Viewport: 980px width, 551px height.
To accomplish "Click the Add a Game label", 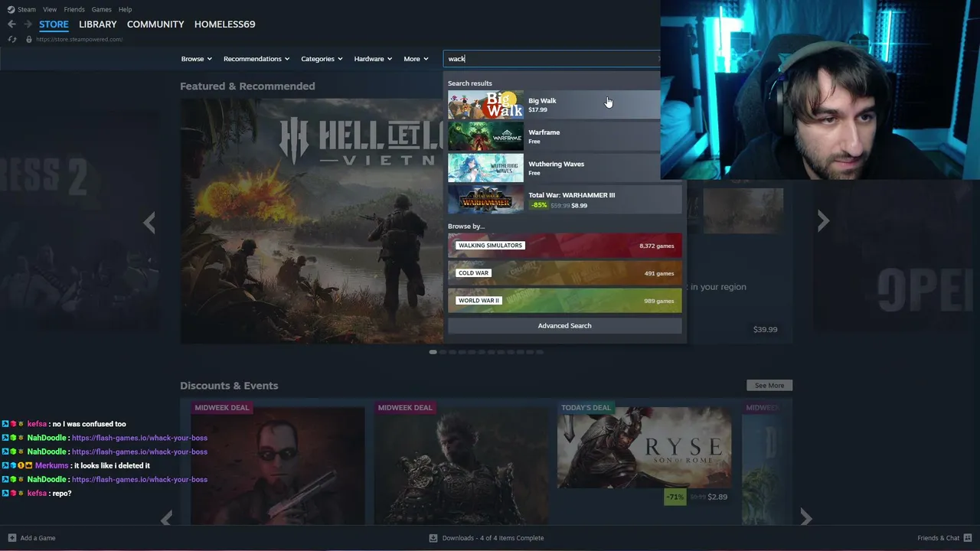I will click(38, 538).
